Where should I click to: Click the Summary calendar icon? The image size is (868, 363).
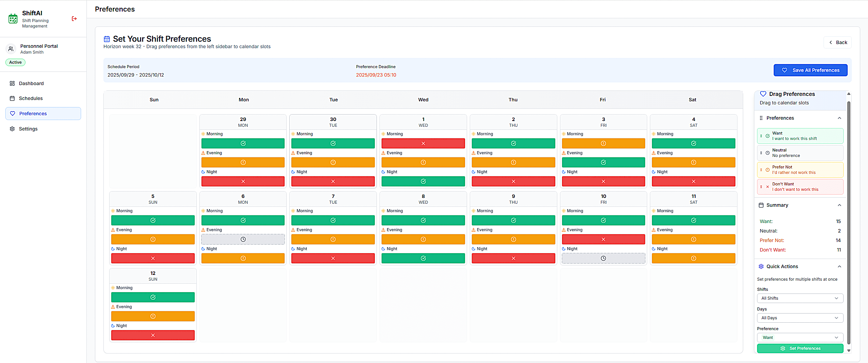[761, 205]
